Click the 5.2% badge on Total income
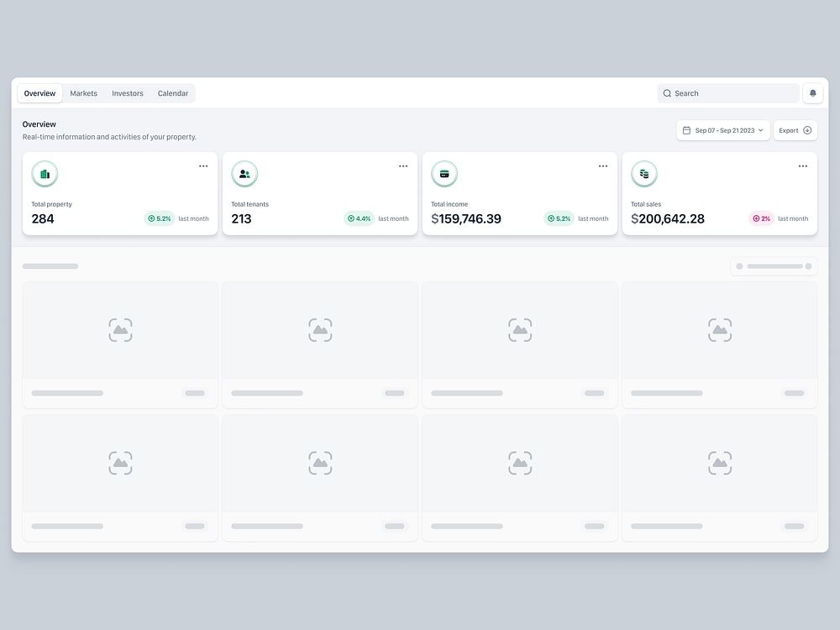 (559, 218)
